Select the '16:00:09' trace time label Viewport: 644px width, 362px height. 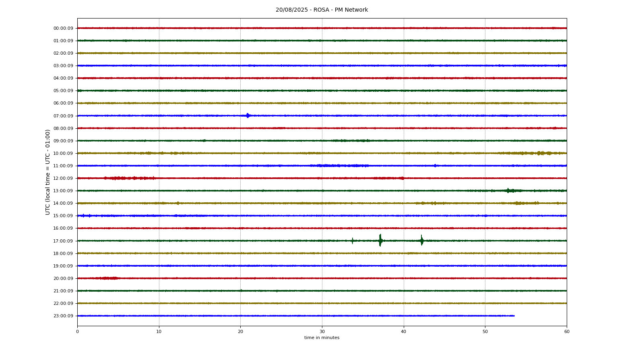pos(63,228)
